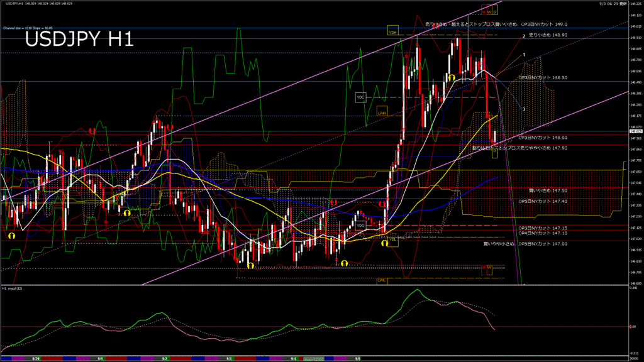This screenshot has width=644, height=362.
Task: Click the OP4日NYカット 147.10 label
Action: (x=543, y=233)
